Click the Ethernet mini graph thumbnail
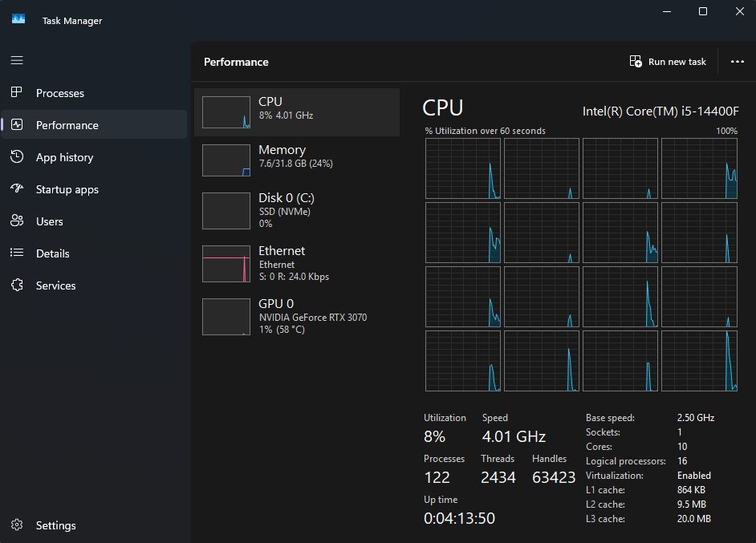Image resolution: width=756 pixels, height=543 pixels. (226, 264)
